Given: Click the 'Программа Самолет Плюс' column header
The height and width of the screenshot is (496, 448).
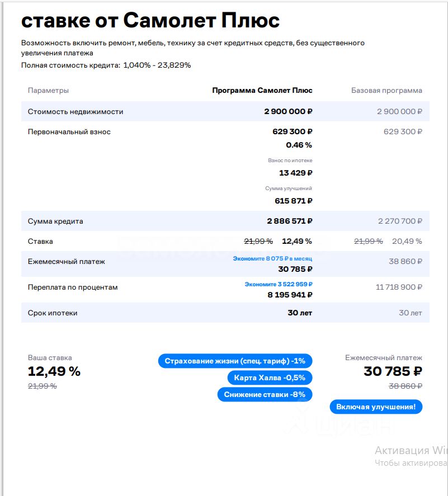Looking at the screenshot, I should pyautogui.click(x=262, y=91).
